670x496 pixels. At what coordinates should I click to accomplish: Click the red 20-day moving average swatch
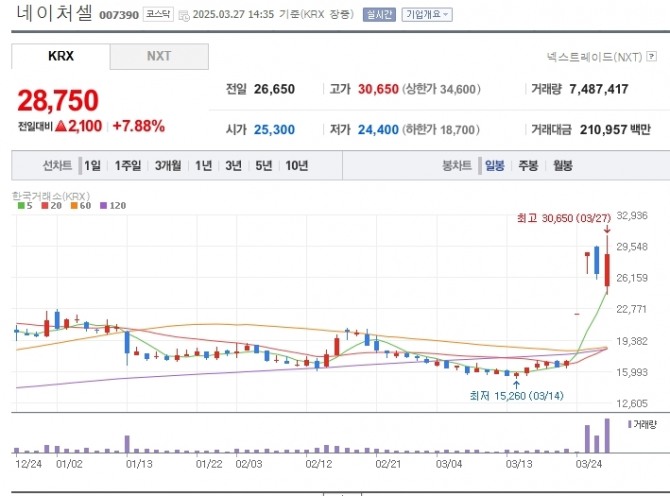[45, 205]
